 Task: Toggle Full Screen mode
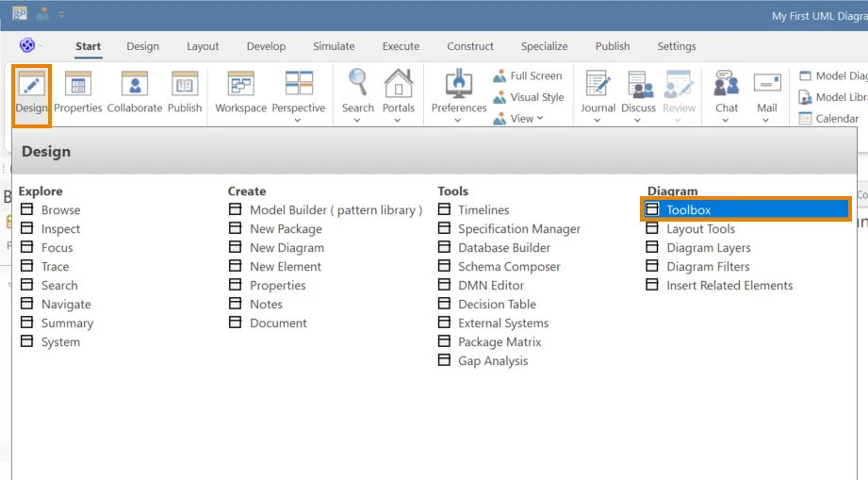point(528,75)
